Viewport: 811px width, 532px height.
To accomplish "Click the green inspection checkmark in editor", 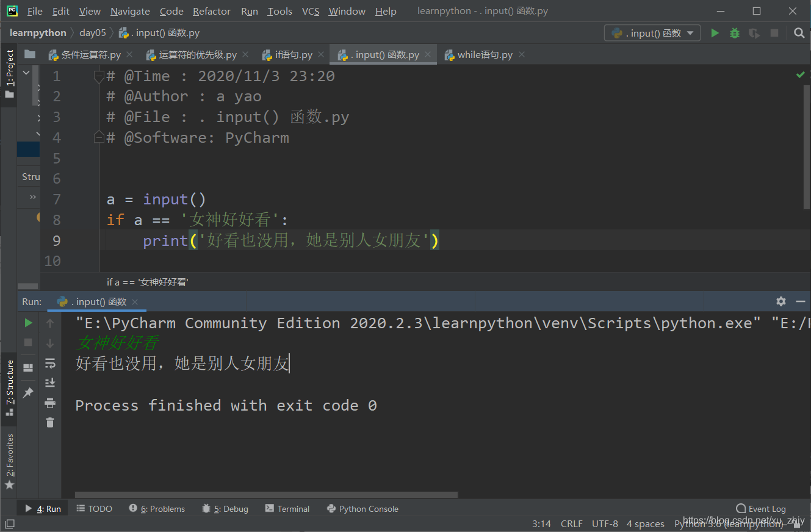I will (800, 74).
